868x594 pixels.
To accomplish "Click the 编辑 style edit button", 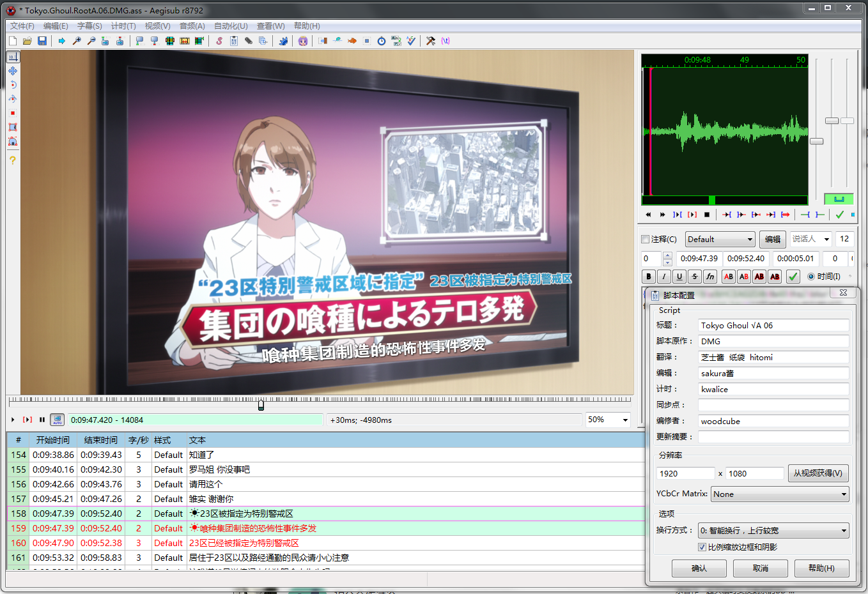I will coord(773,240).
